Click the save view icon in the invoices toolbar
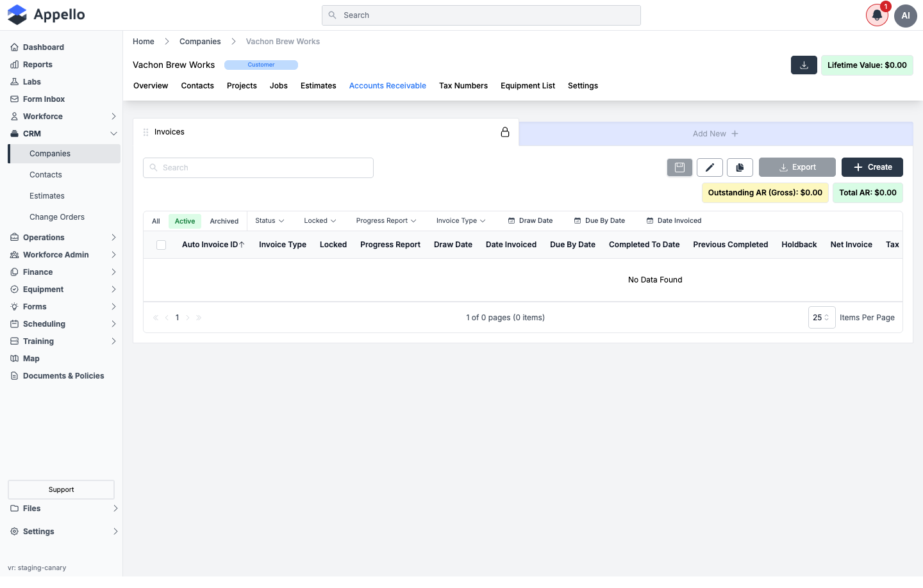The height and width of the screenshot is (588, 923). click(x=679, y=167)
